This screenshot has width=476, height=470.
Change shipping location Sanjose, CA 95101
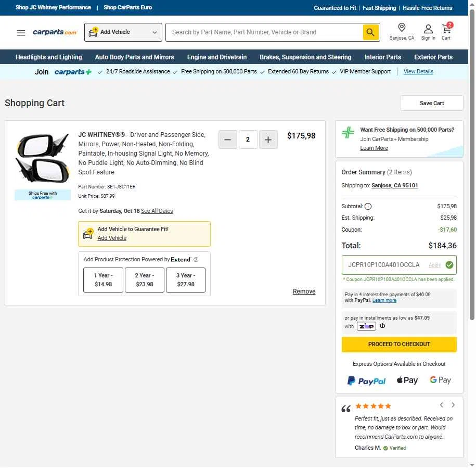(x=395, y=185)
